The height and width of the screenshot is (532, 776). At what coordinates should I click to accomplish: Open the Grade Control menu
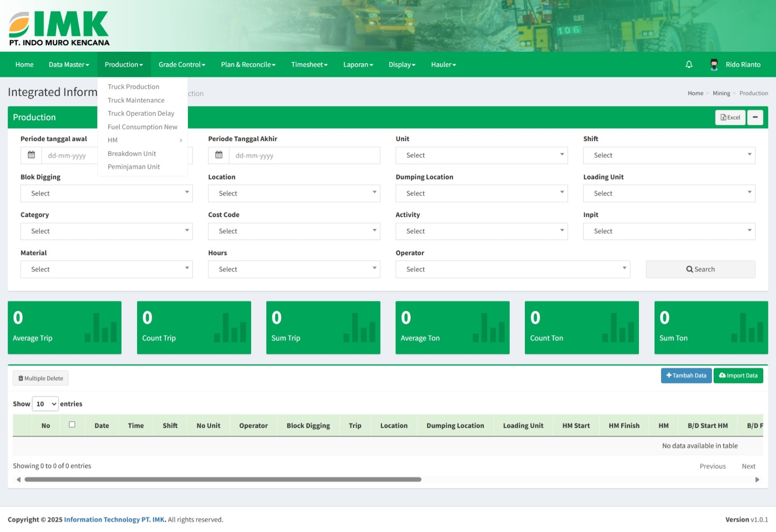click(x=182, y=65)
